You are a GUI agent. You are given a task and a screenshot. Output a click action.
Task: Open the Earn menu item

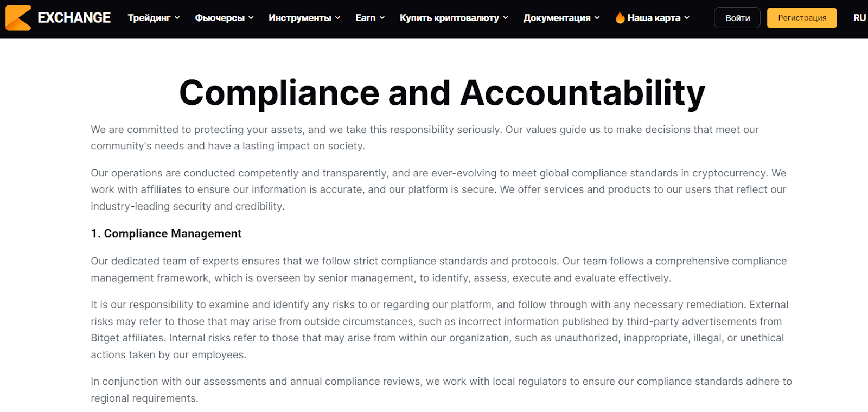366,18
